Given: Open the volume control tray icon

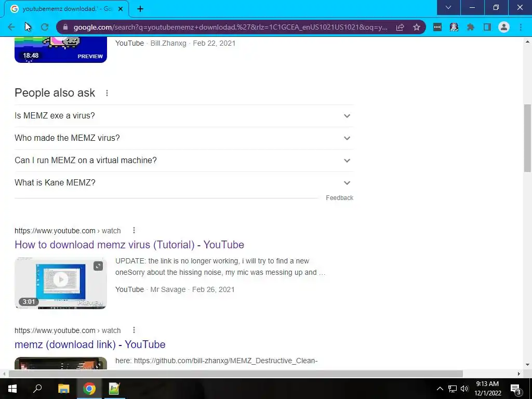Looking at the screenshot, I should (x=464, y=389).
